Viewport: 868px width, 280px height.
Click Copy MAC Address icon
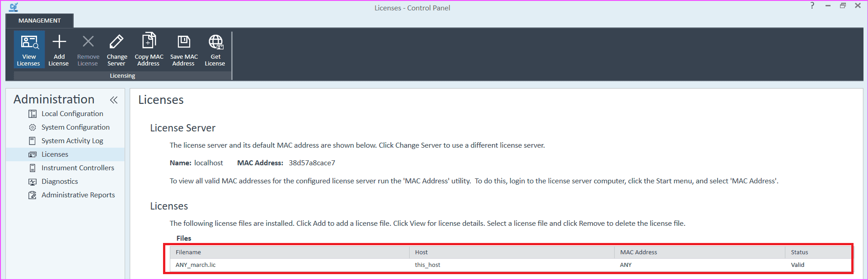tap(149, 41)
